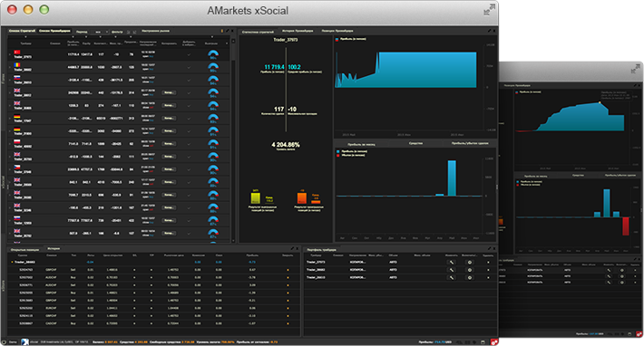
Task: Click the orange pin icon in provider list header
Action: click(222, 31)
